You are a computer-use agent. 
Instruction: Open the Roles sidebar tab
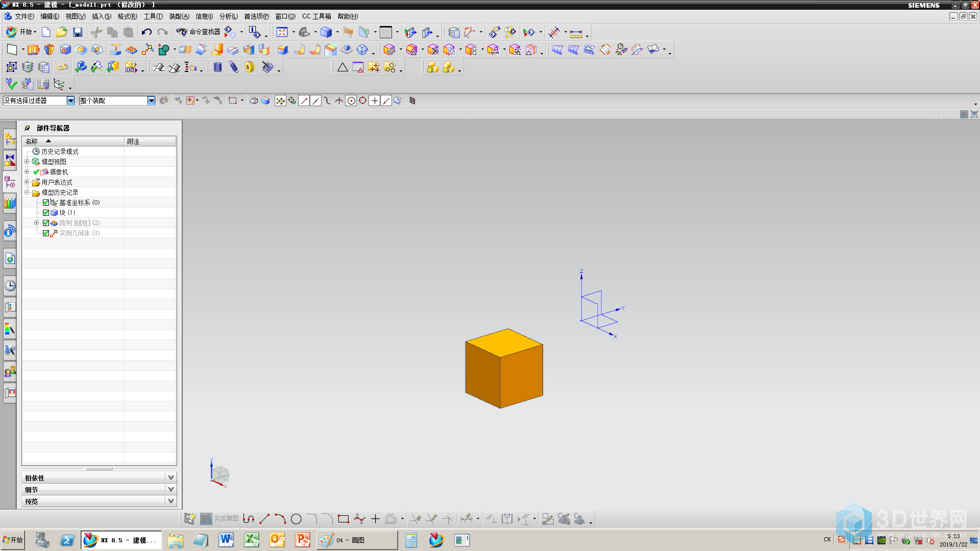[x=10, y=371]
